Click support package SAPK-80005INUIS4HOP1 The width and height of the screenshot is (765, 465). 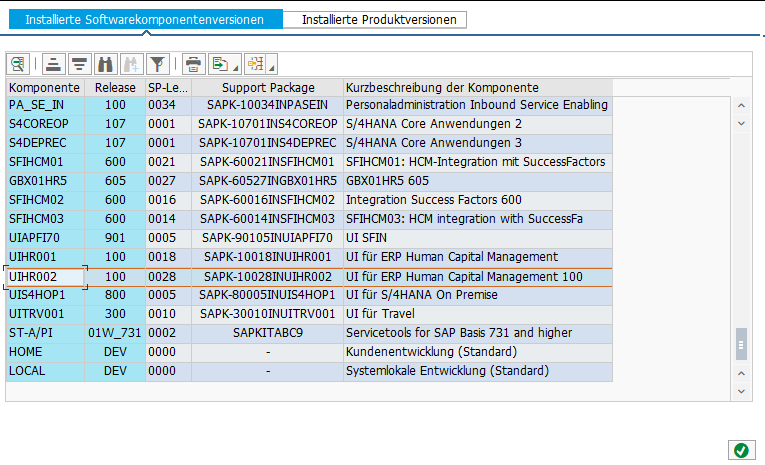point(268,295)
